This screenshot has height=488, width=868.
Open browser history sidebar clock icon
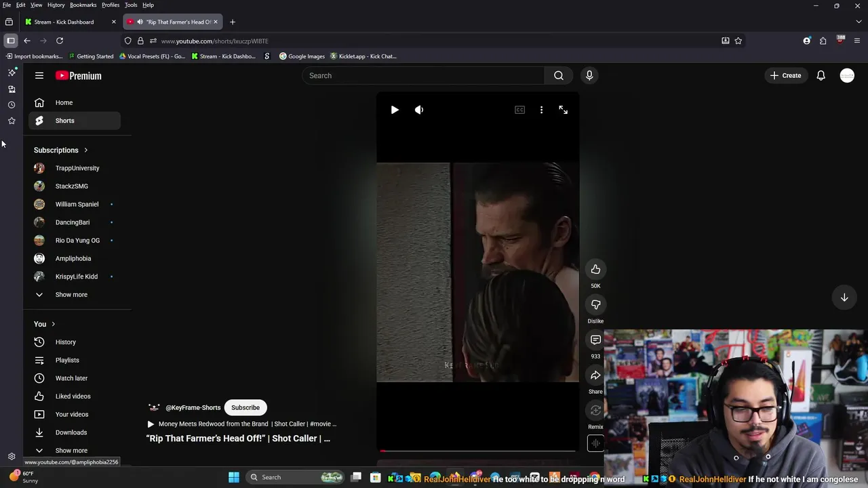(12, 105)
